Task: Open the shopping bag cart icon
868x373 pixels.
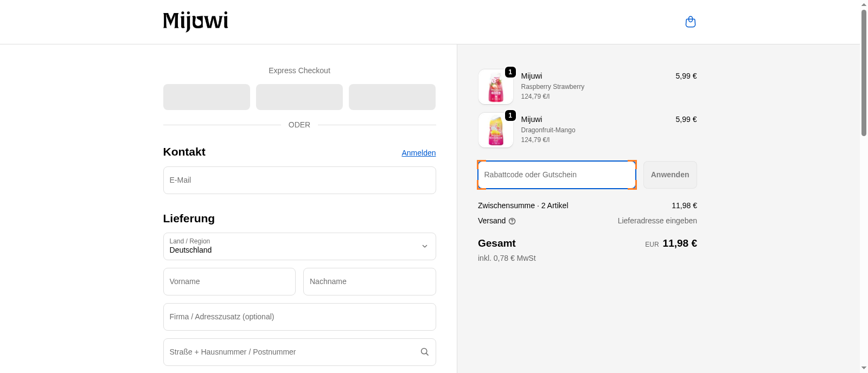Action: pos(691,22)
